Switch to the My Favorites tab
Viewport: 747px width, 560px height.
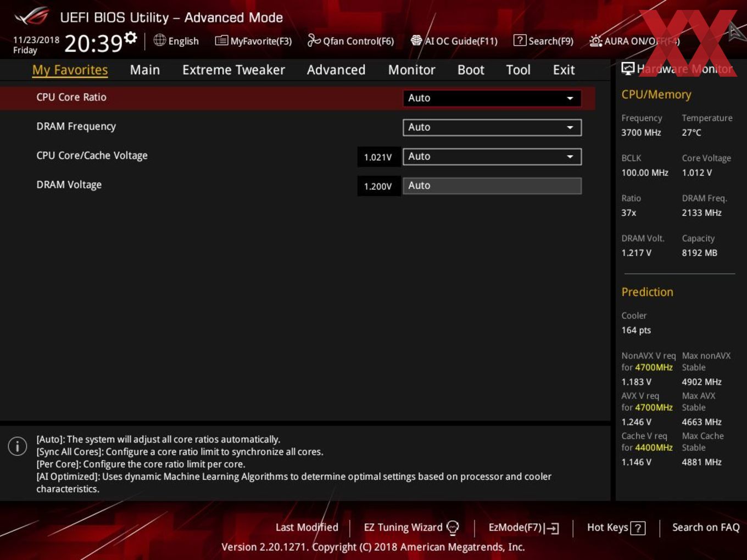click(x=70, y=70)
